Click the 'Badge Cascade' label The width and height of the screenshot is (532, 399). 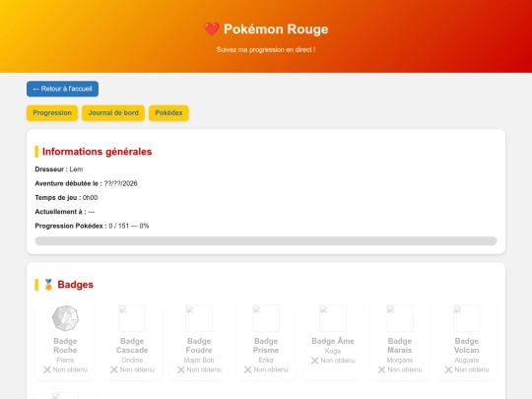pos(132,346)
